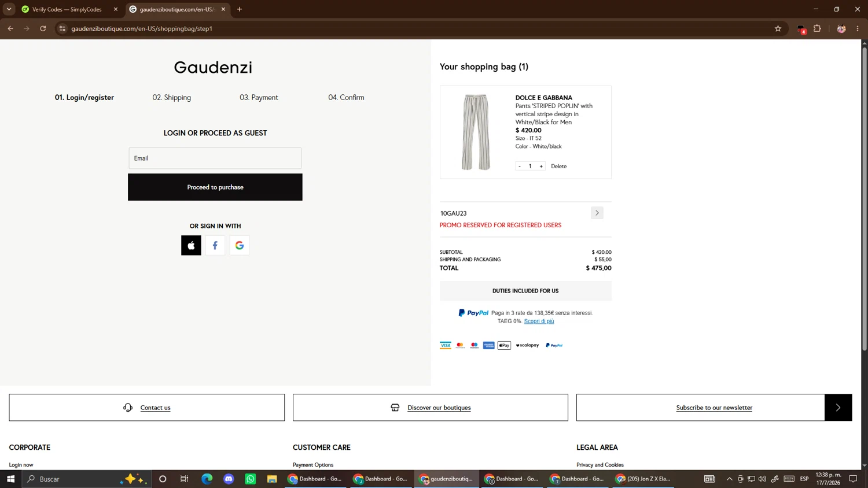Click Subscribe to our newsletter

pyautogui.click(x=714, y=408)
